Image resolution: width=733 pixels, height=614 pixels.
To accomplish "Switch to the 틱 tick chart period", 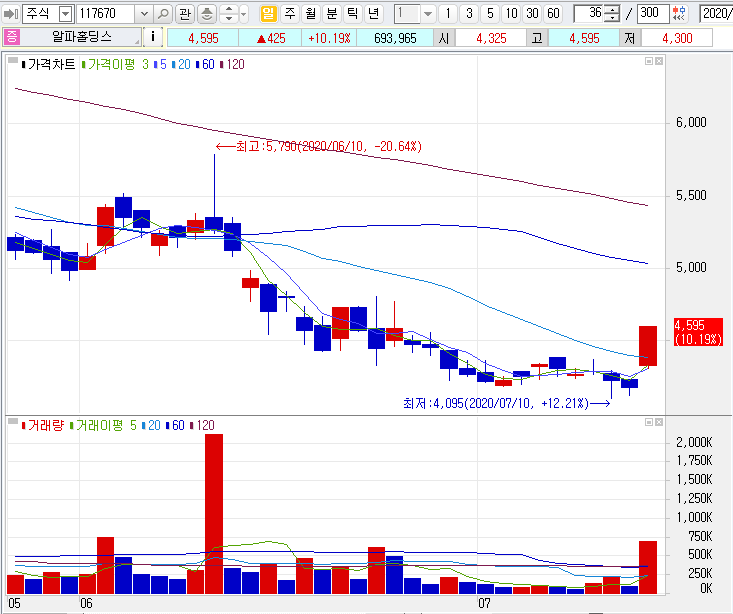I will click(352, 14).
